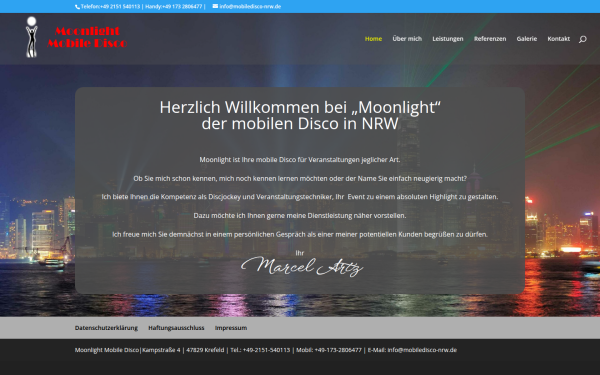This screenshot has height=375, width=600.
Task: Open the search magnifier icon in header
Action: (x=582, y=39)
